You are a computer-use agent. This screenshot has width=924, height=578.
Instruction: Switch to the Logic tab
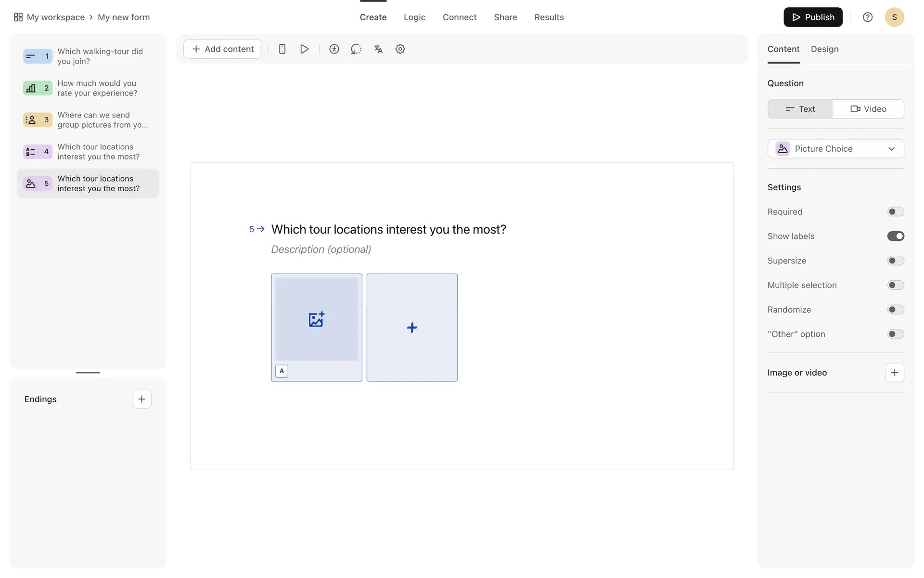pos(414,17)
